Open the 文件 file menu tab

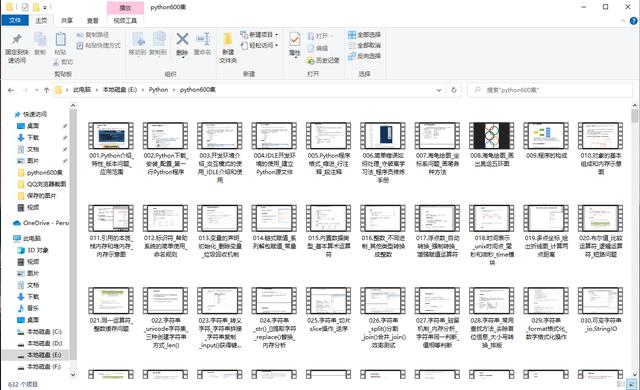(x=15, y=20)
